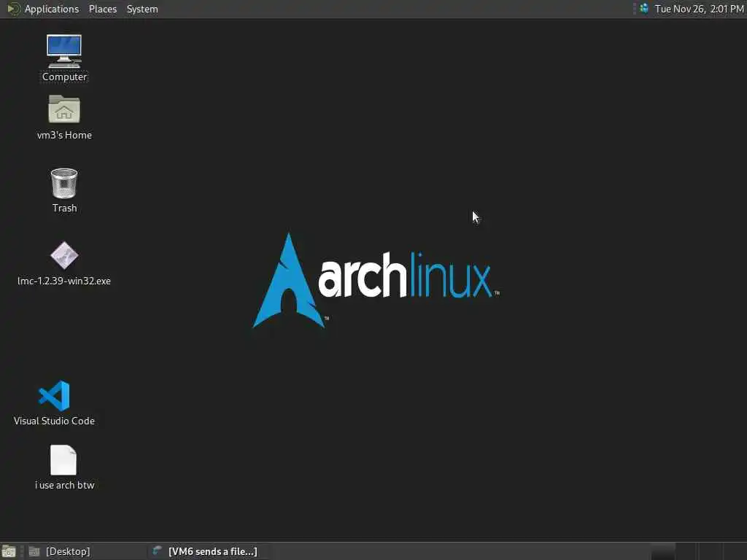Image resolution: width=747 pixels, height=560 pixels.
Task: Click the MATE logo icon beside Applications
Action: tap(13, 9)
